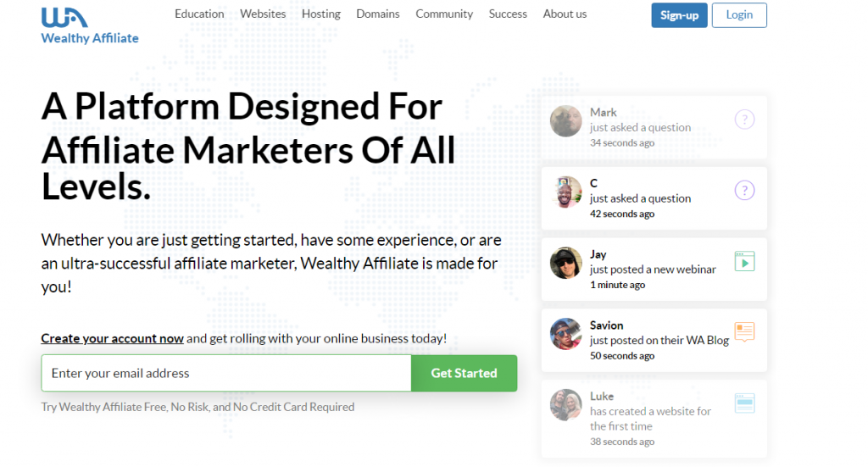Viewport: 868px width, 467px height.
Task: Focus the email address input field
Action: point(226,373)
